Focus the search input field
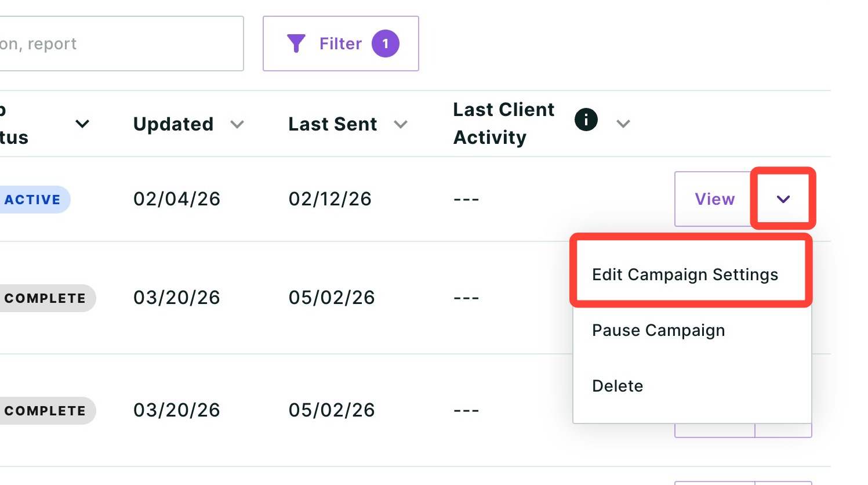868x485 pixels. coord(121,44)
